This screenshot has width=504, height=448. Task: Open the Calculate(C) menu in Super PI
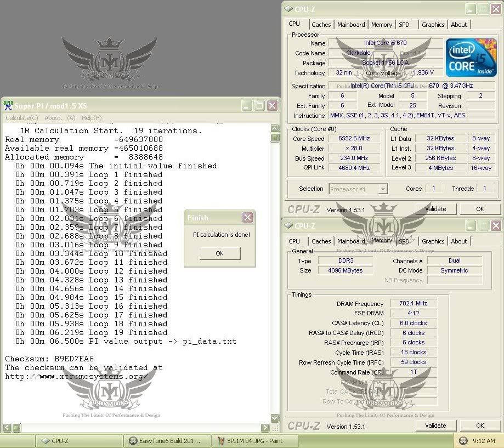tap(22, 118)
